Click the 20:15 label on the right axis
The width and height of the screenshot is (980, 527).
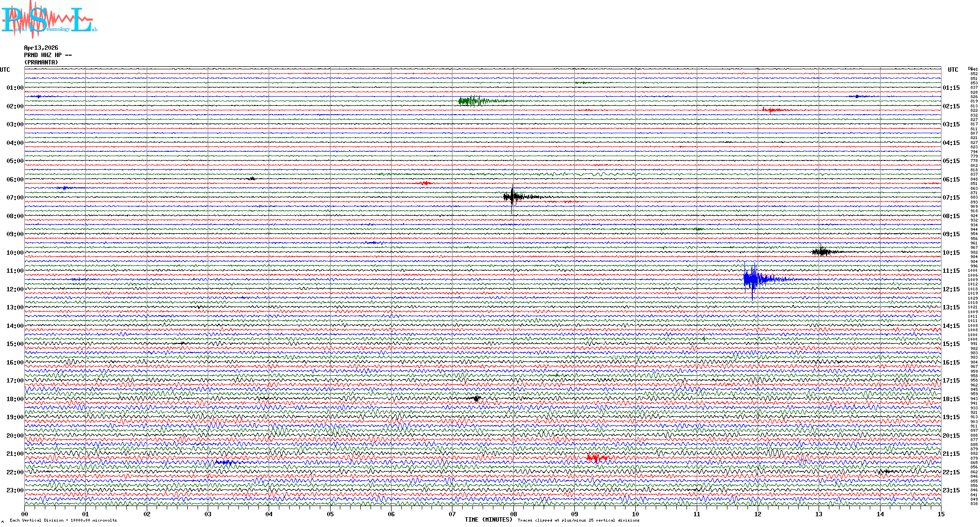pyautogui.click(x=951, y=436)
